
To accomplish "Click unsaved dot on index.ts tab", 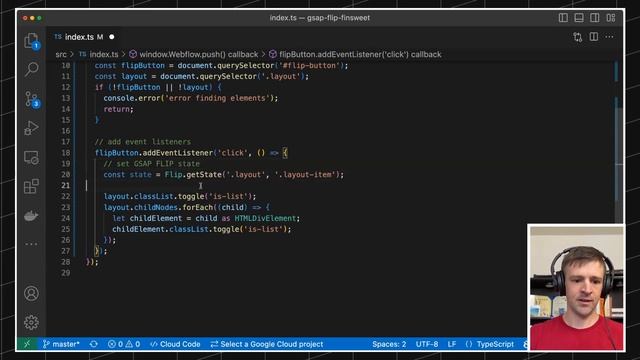I will coord(112,37).
